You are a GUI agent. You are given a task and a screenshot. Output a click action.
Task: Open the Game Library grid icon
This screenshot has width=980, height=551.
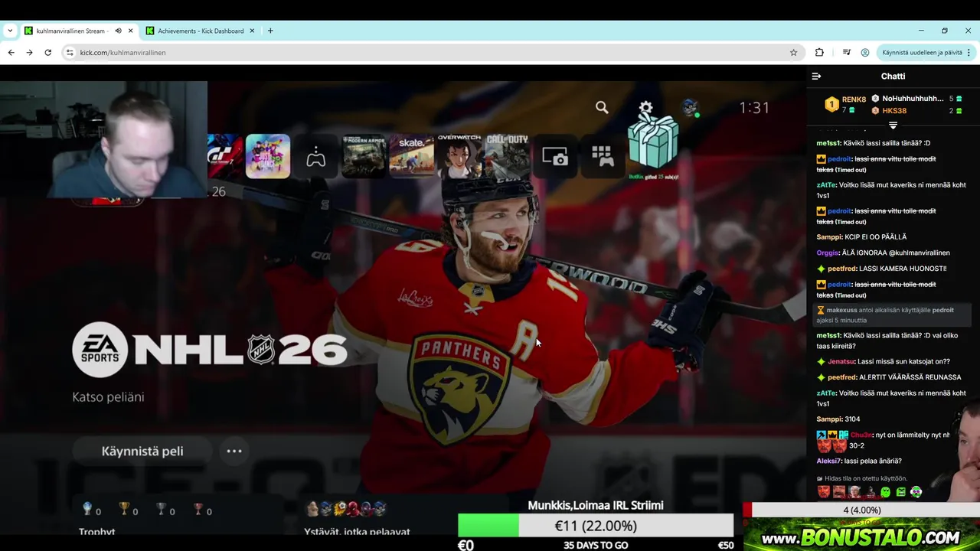603,157
